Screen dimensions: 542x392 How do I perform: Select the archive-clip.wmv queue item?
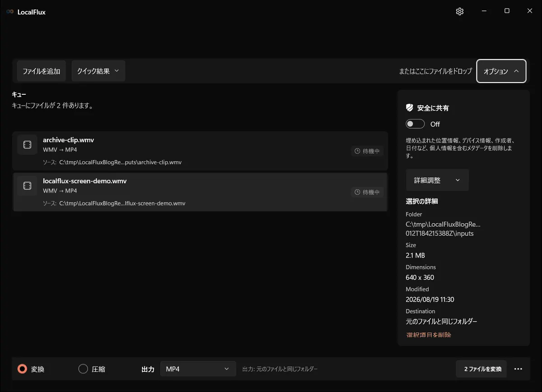coord(200,151)
